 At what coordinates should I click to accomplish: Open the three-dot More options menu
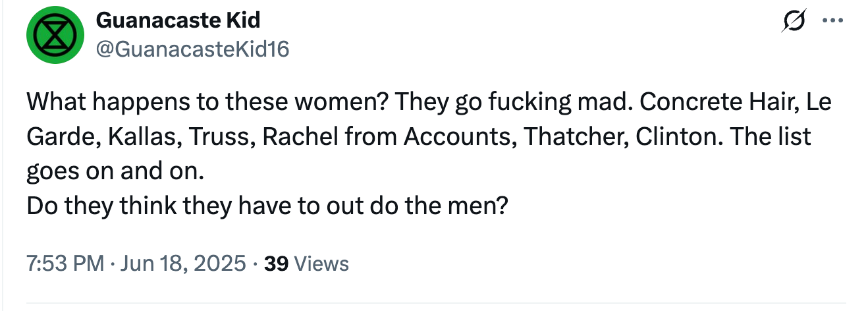tap(832, 20)
